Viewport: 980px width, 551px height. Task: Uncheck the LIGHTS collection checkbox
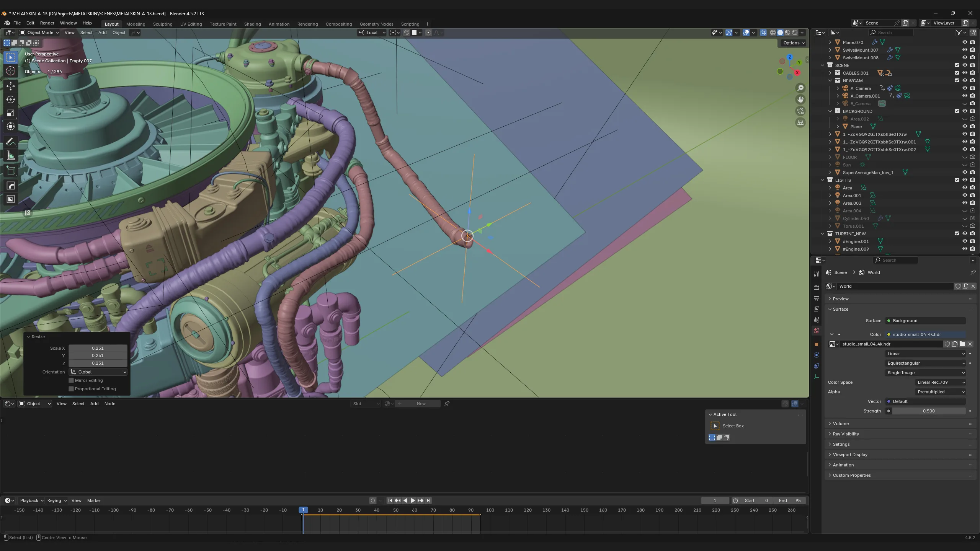(x=957, y=180)
